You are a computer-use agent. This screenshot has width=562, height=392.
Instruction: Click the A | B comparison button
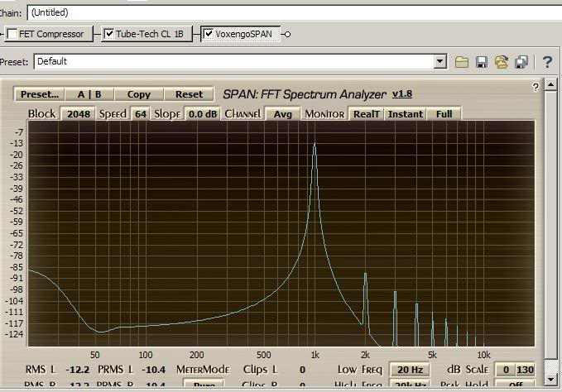[89, 94]
